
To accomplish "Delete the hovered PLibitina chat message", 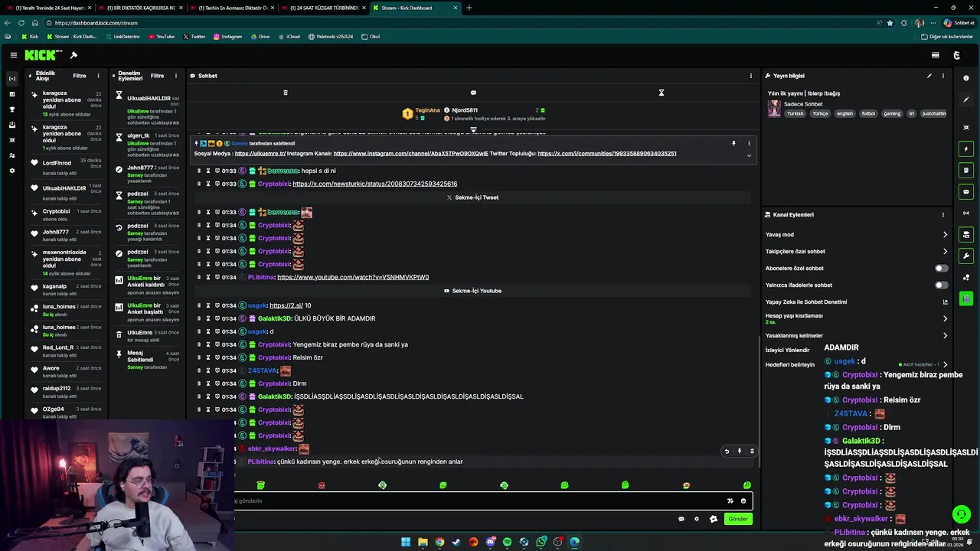I will click(752, 452).
